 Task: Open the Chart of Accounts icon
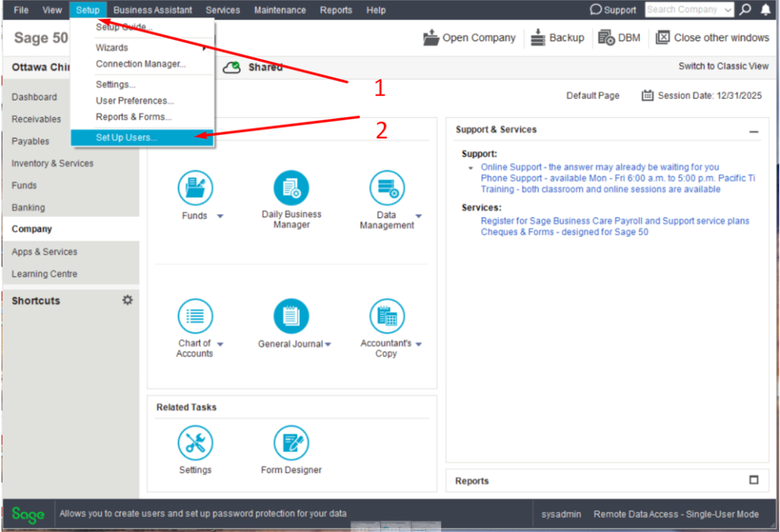click(x=195, y=316)
